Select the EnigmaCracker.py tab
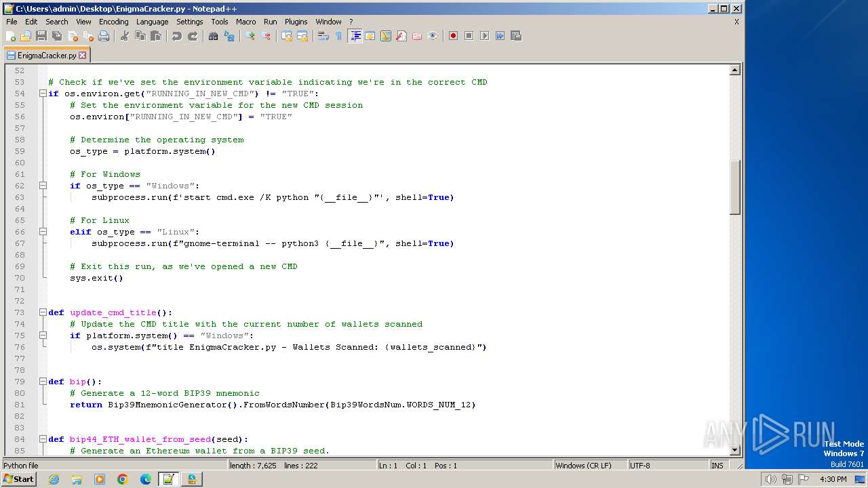Viewport: 868px width, 488px height. 46,56
